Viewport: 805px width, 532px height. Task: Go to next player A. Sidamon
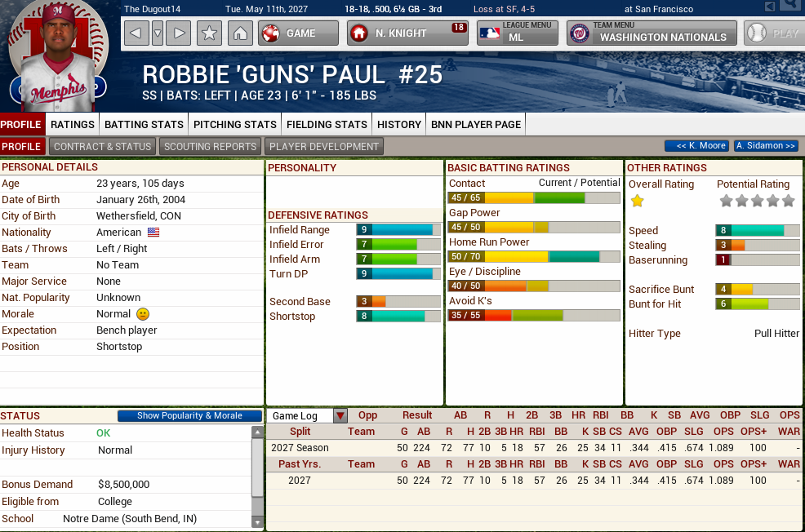(x=765, y=146)
